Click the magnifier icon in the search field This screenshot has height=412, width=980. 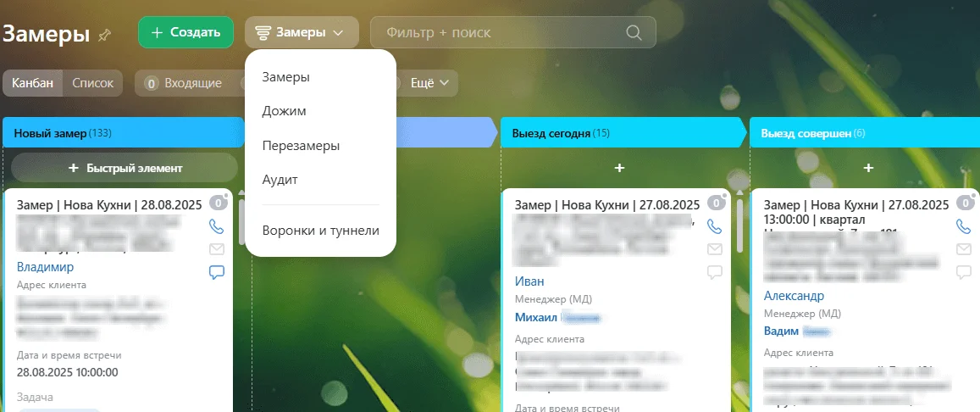[x=634, y=33]
